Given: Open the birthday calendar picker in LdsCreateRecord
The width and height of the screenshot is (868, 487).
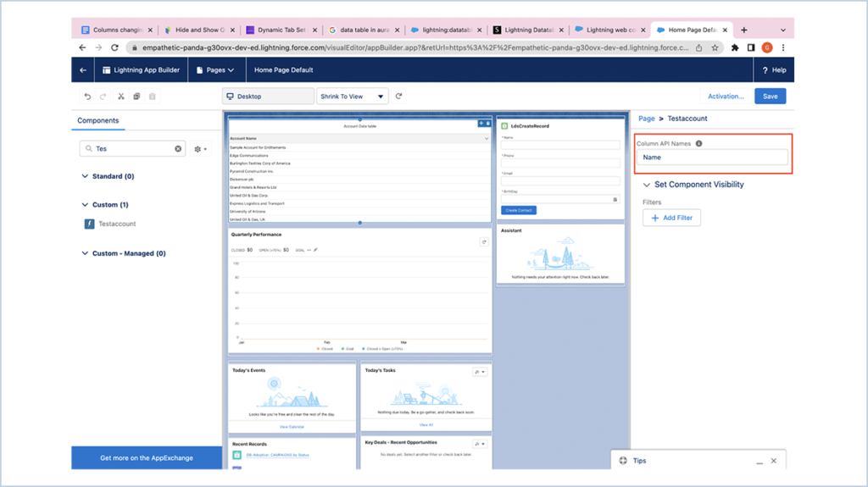Looking at the screenshot, I should [x=615, y=199].
